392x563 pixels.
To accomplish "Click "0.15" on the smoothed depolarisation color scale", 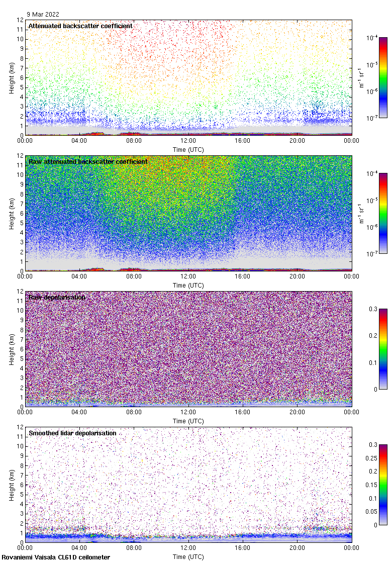I will [x=371, y=485].
